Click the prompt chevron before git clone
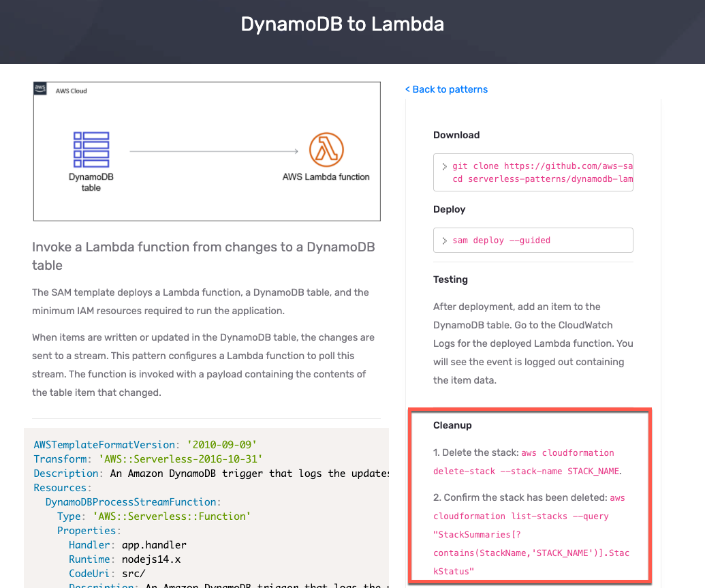The height and width of the screenshot is (588, 705). pyautogui.click(x=444, y=166)
